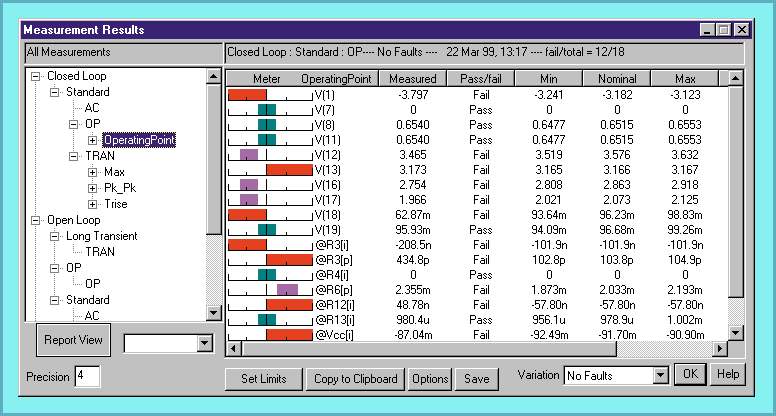Click the Nominal column header
The height and width of the screenshot is (416, 776).
click(616, 78)
